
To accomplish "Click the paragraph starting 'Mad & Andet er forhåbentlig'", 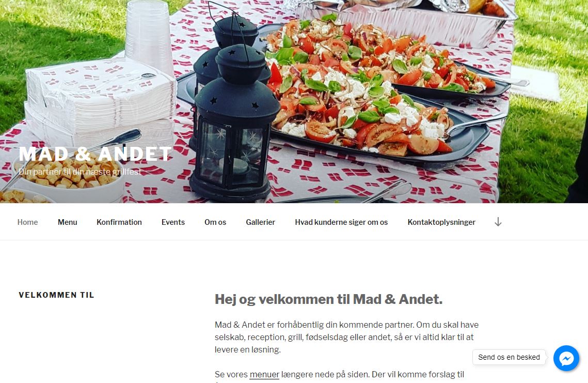I will [347, 337].
